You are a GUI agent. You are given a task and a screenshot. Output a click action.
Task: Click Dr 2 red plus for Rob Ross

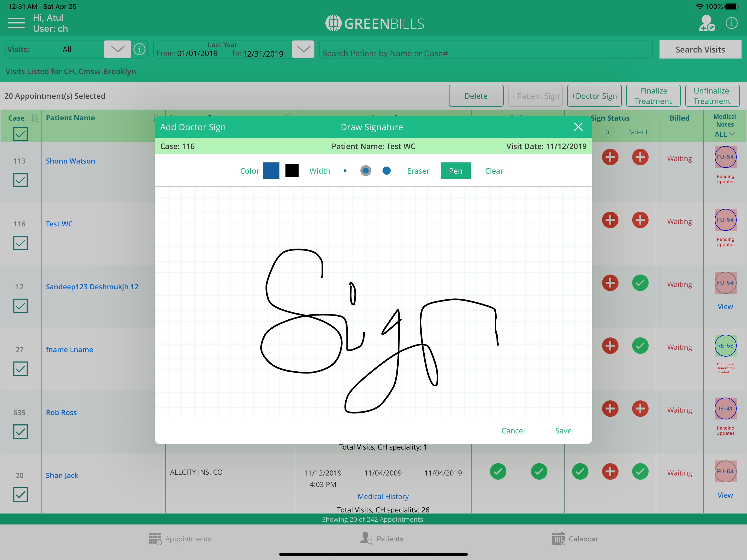[610, 408]
